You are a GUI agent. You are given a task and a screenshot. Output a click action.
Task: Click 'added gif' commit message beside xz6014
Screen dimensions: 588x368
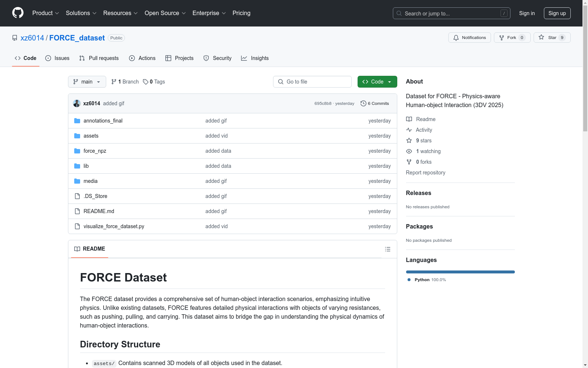coord(114,103)
